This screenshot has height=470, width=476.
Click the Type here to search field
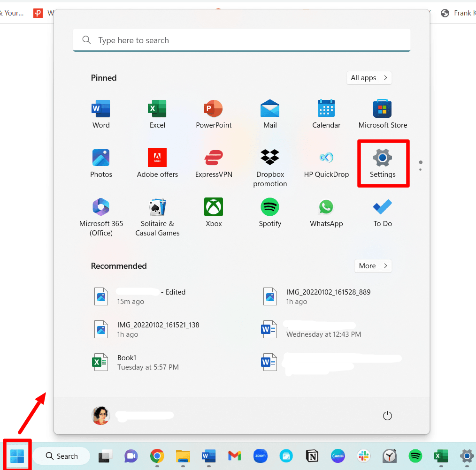point(241,40)
